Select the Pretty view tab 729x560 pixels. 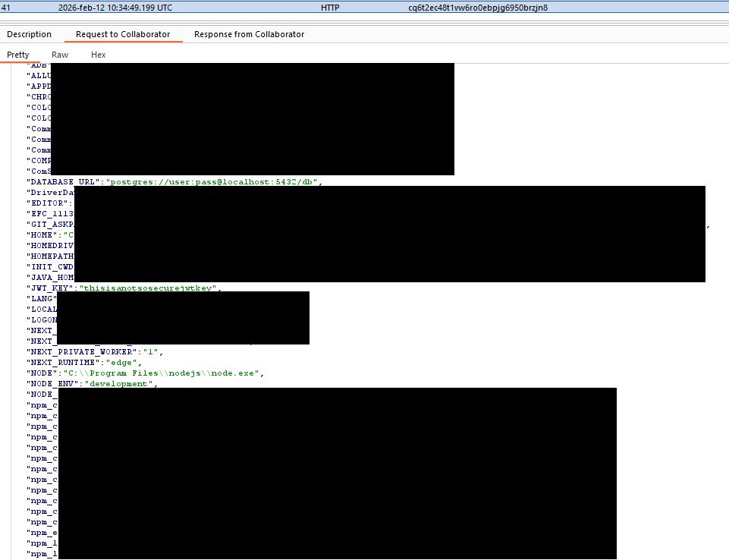coord(18,55)
